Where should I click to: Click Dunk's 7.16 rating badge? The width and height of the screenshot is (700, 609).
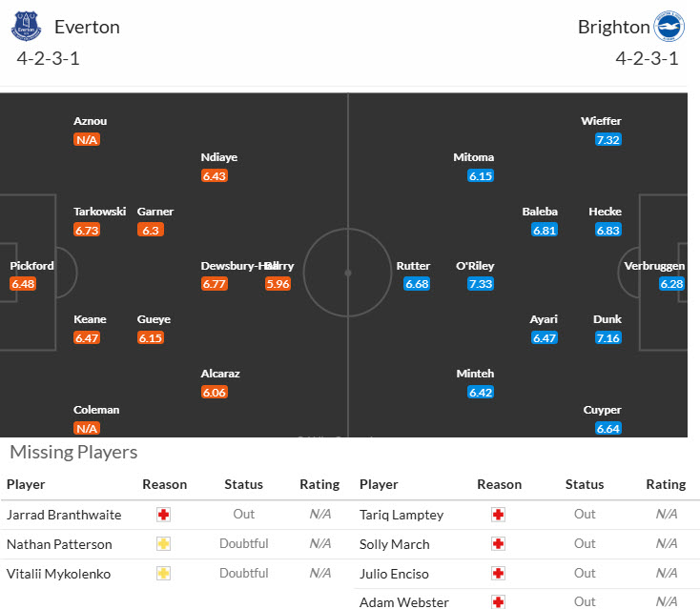pyautogui.click(x=607, y=338)
